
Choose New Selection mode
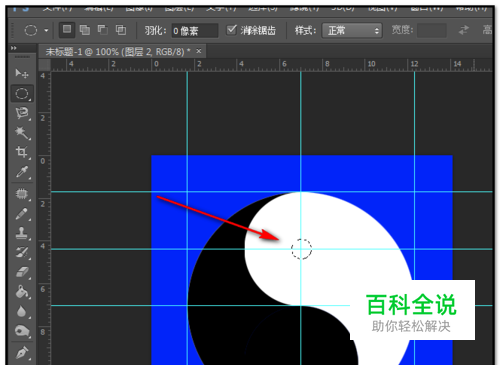pos(67,30)
